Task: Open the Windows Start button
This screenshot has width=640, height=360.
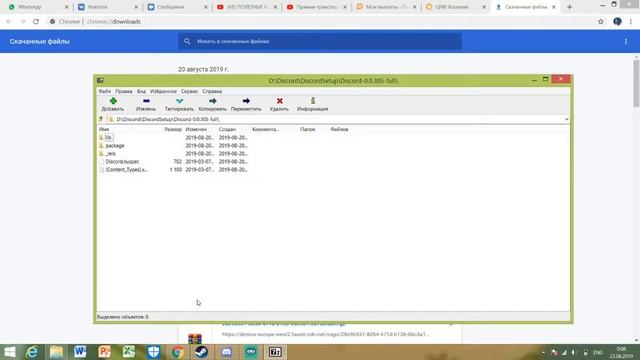Action: click(x=9, y=352)
